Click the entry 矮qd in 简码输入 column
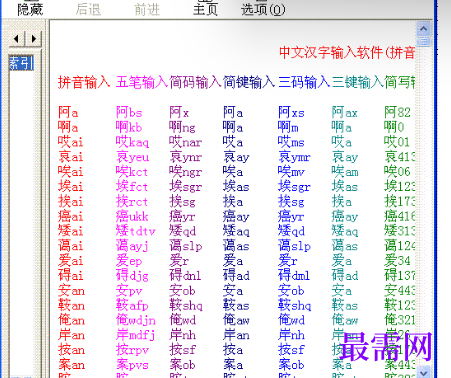Viewport: 451px width, 378px height. click(182, 231)
